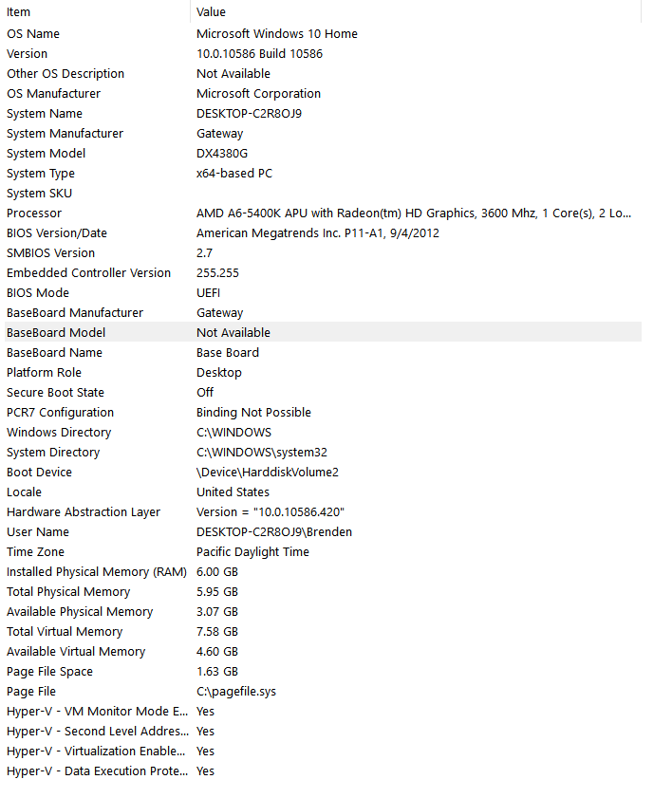Click the 7.58 GB Total Virtual Memory value
Viewport: 672px width, 798px height.
point(217,632)
